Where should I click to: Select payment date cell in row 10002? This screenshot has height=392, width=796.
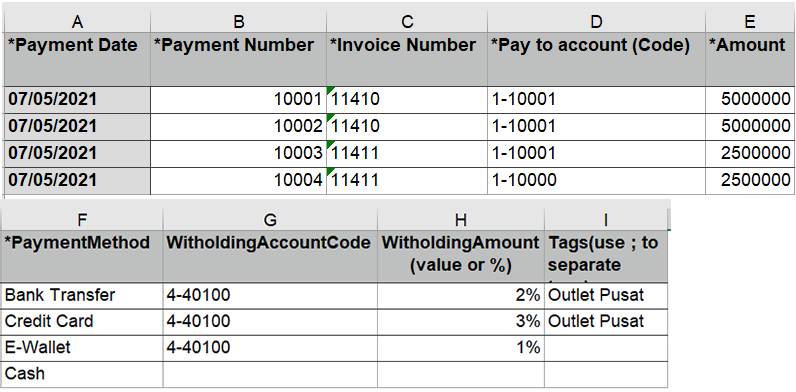(77, 126)
